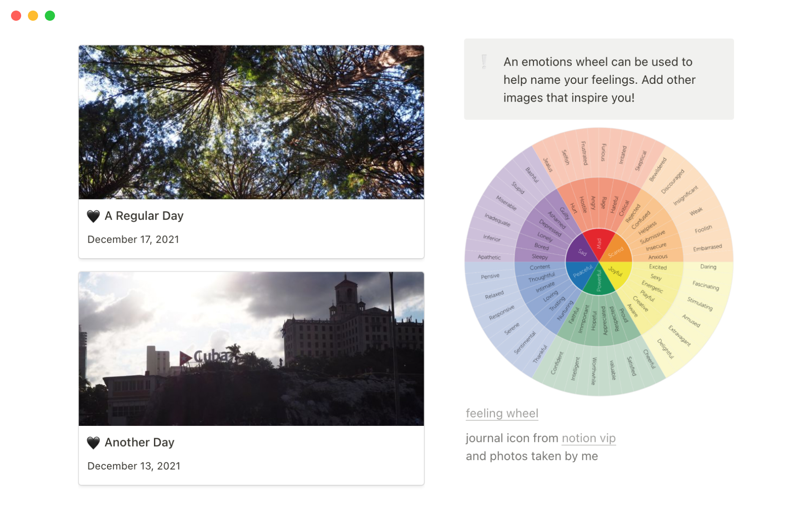The width and height of the screenshot is (812, 508).
Task: Open the Another Day entry title
Action: [139, 442]
